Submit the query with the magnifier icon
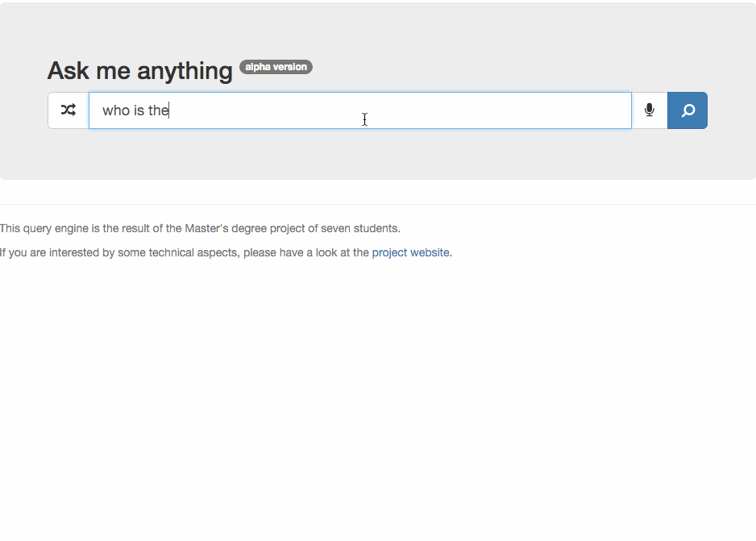 click(687, 110)
